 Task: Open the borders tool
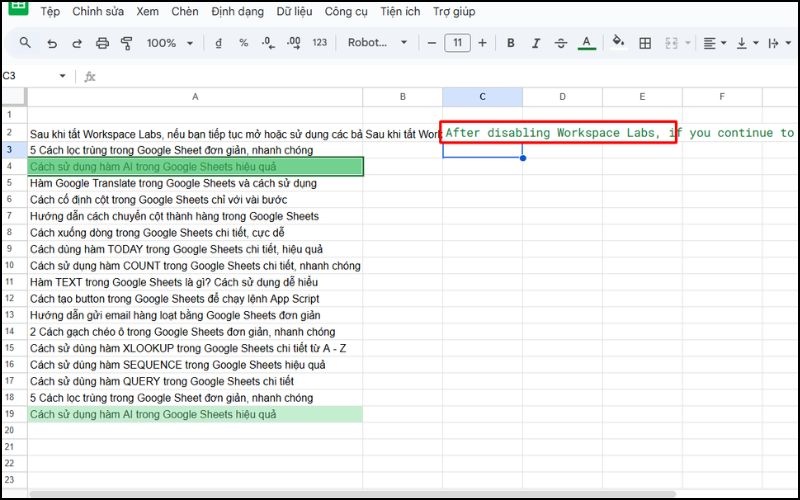(x=645, y=43)
